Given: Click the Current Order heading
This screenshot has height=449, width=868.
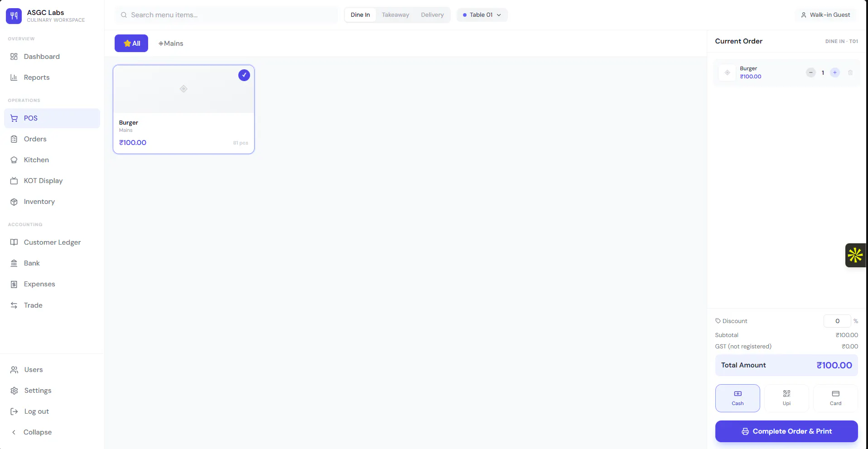Looking at the screenshot, I should point(738,41).
